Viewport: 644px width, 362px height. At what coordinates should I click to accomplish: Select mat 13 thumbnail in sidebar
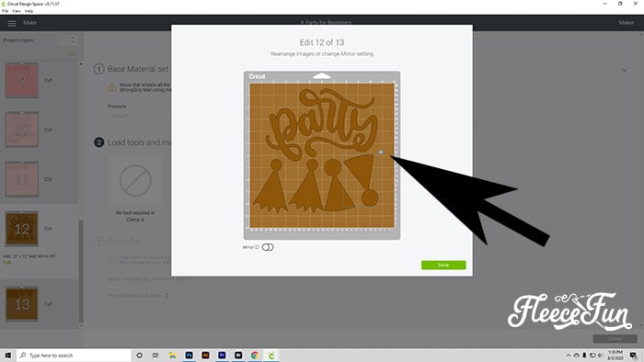22,304
